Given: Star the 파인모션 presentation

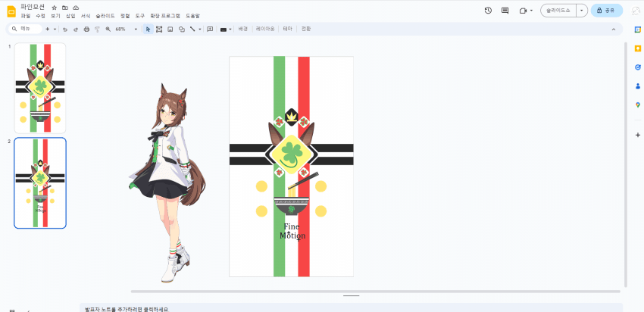Looking at the screenshot, I should click(55, 8).
